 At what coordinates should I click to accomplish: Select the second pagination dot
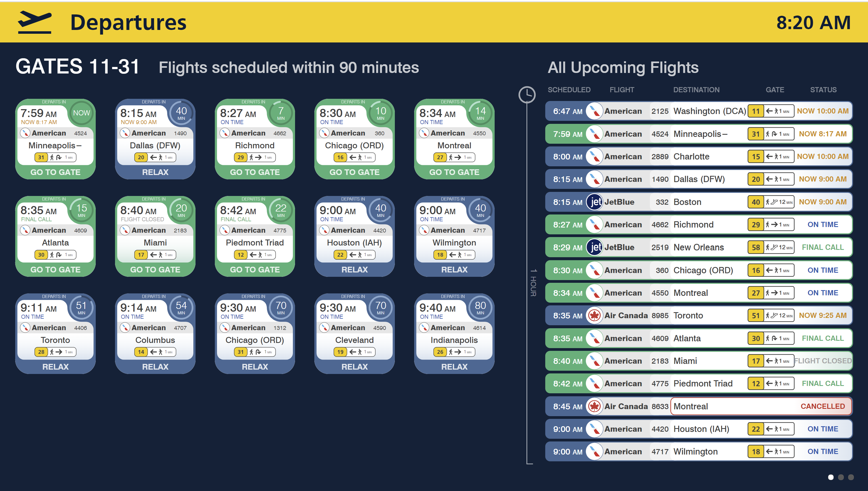pos(841,477)
